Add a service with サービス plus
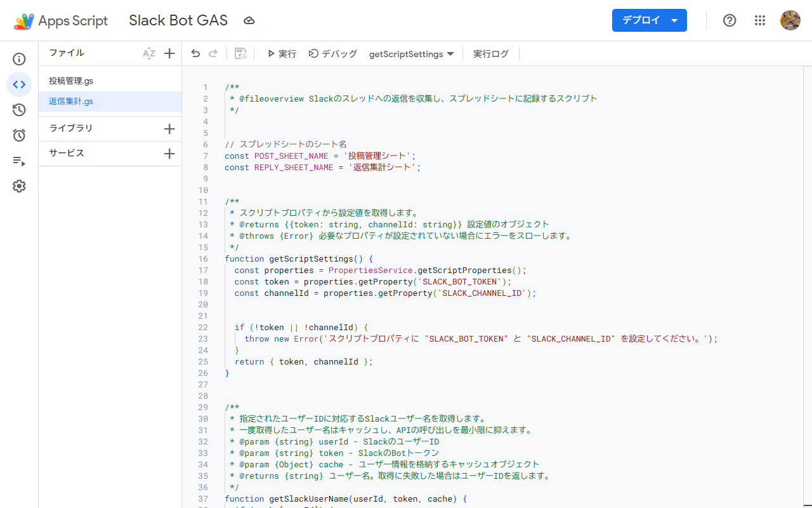Image resolution: width=812 pixels, height=508 pixels. (x=169, y=154)
